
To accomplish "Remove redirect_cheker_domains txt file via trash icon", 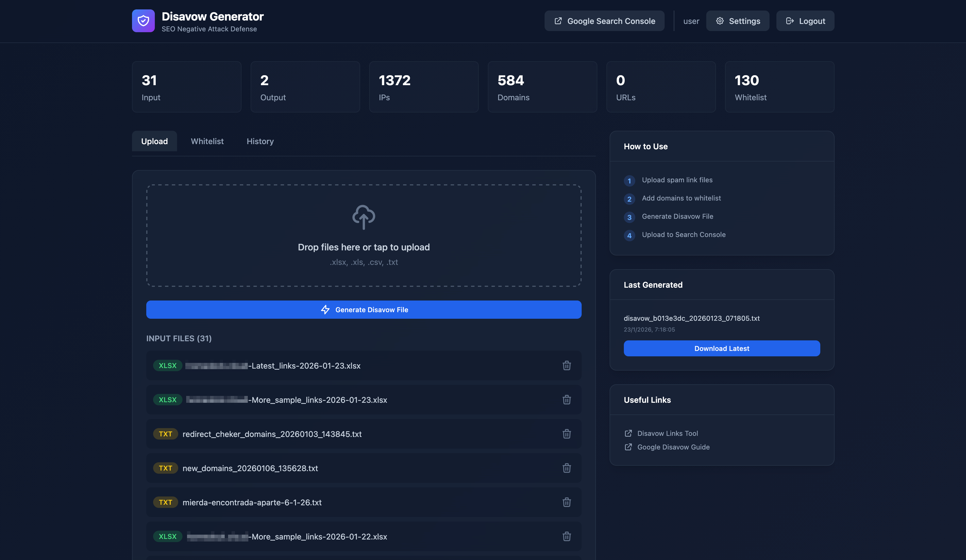I will 566,434.
